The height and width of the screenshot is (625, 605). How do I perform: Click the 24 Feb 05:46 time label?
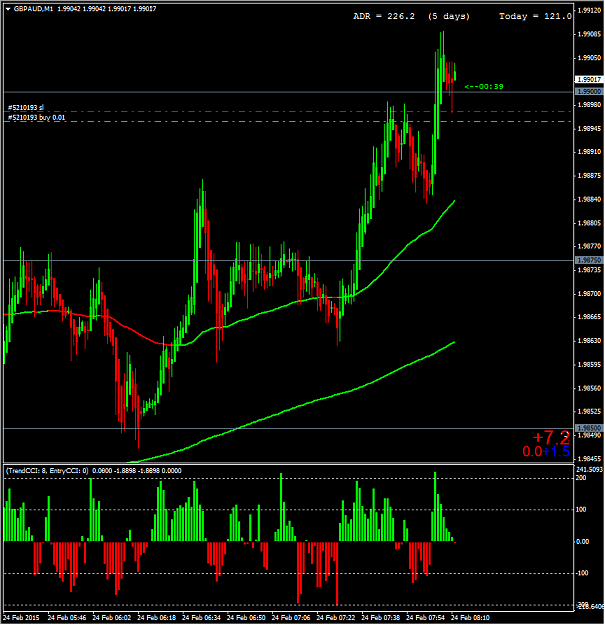tap(67, 618)
